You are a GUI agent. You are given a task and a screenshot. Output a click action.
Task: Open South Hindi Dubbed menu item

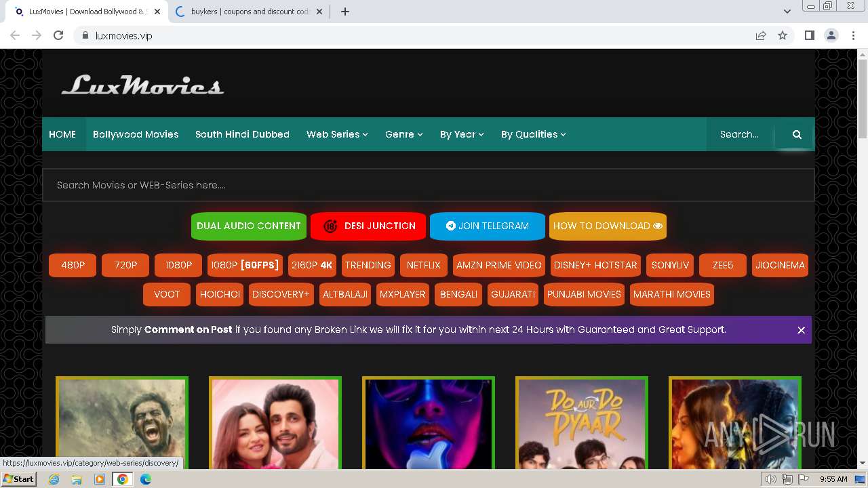coord(242,134)
